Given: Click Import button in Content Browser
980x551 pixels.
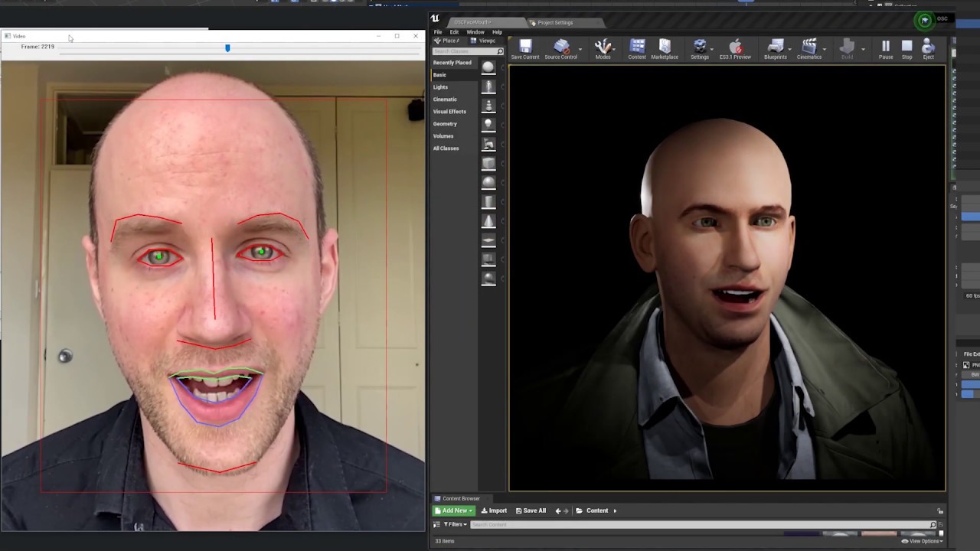Looking at the screenshot, I should (x=494, y=510).
